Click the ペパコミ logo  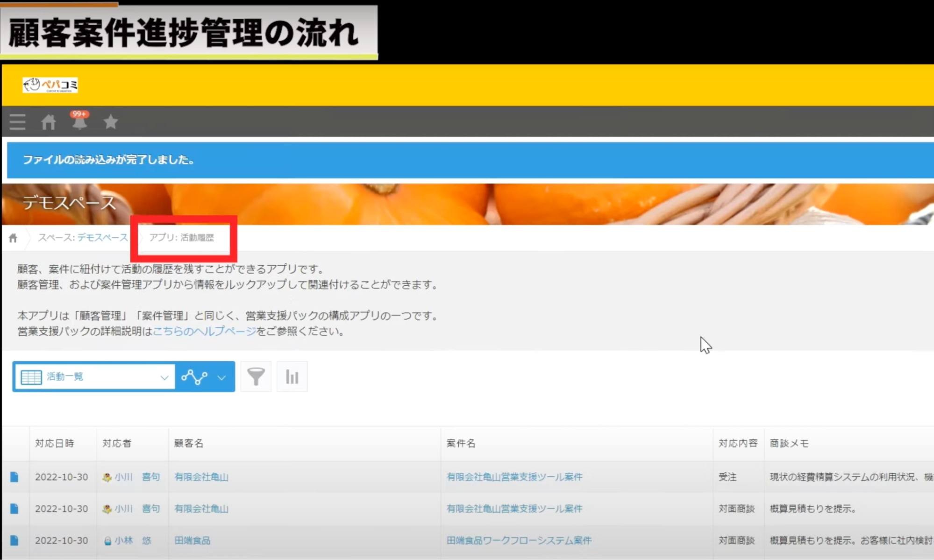[x=50, y=85]
